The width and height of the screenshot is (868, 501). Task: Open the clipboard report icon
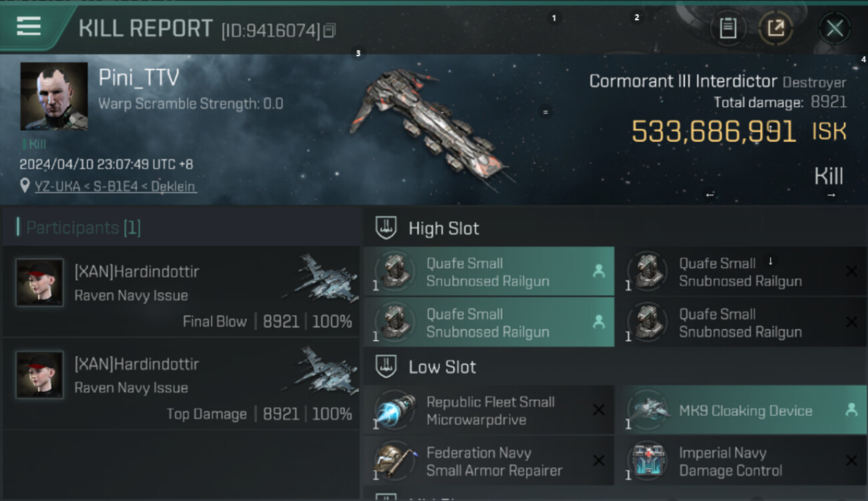point(728,28)
